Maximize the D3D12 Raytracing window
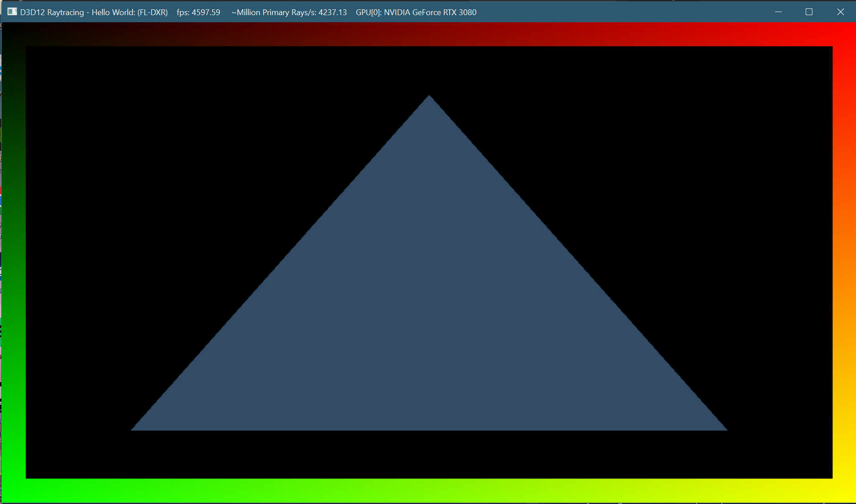 click(809, 12)
